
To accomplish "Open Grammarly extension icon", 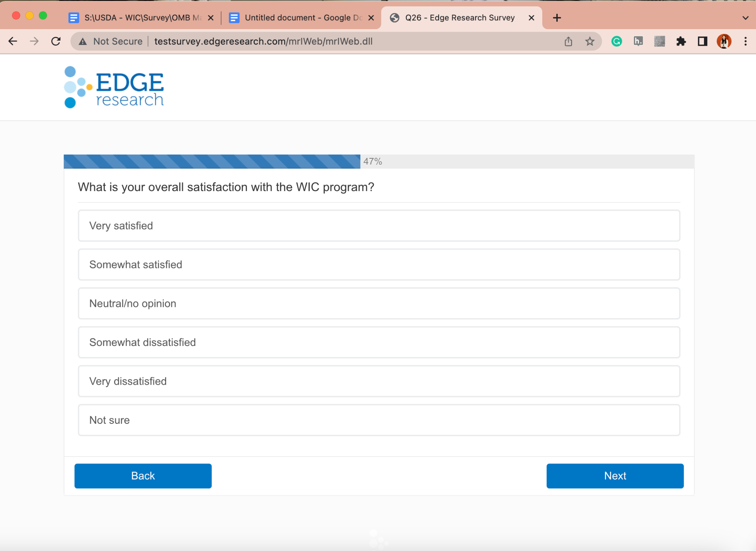I will [x=616, y=41].
